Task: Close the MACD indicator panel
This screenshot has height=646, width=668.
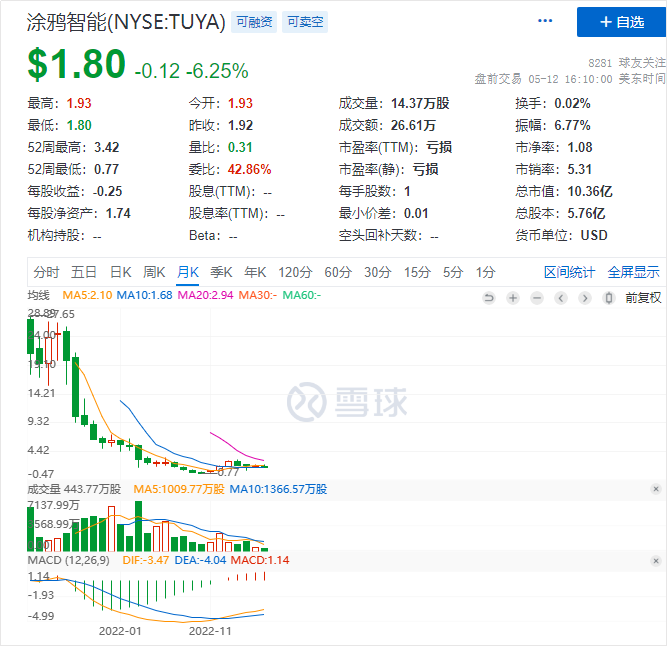Action: [x=656, y=560]
